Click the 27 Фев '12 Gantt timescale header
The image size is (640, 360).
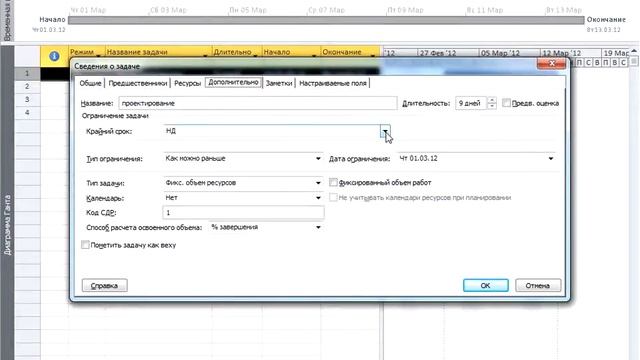(448, 53)
